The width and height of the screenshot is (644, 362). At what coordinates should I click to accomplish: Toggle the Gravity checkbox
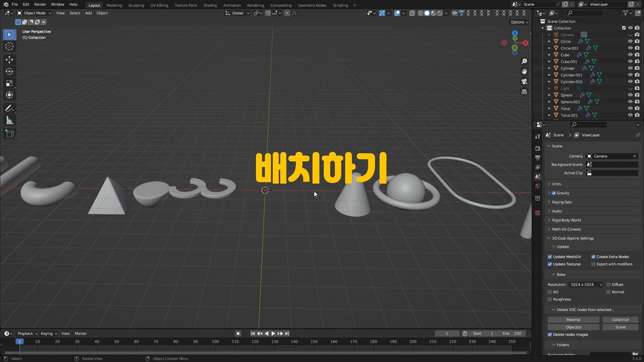(x=554, y=193)
